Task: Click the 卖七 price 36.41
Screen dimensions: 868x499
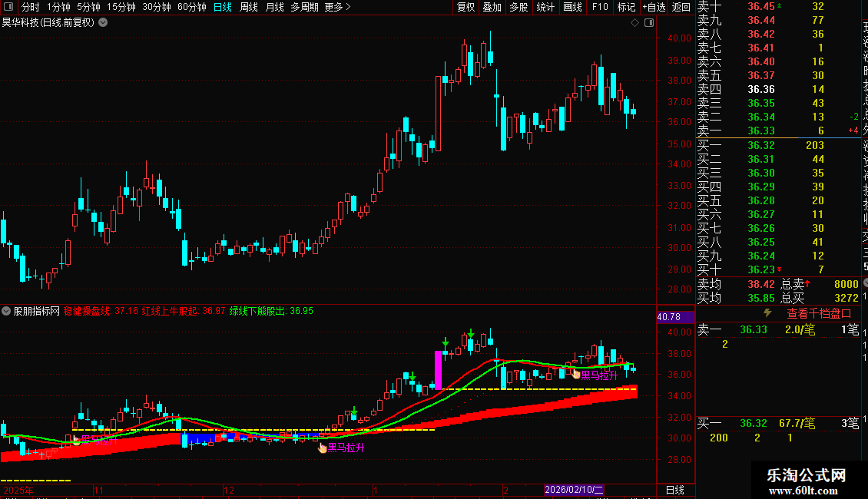Action: coord(760,48)
